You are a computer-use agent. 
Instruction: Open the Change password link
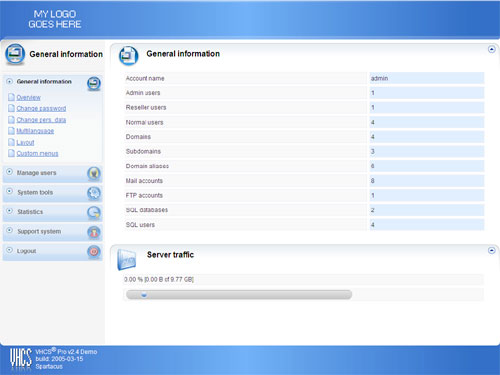(41, 108)
